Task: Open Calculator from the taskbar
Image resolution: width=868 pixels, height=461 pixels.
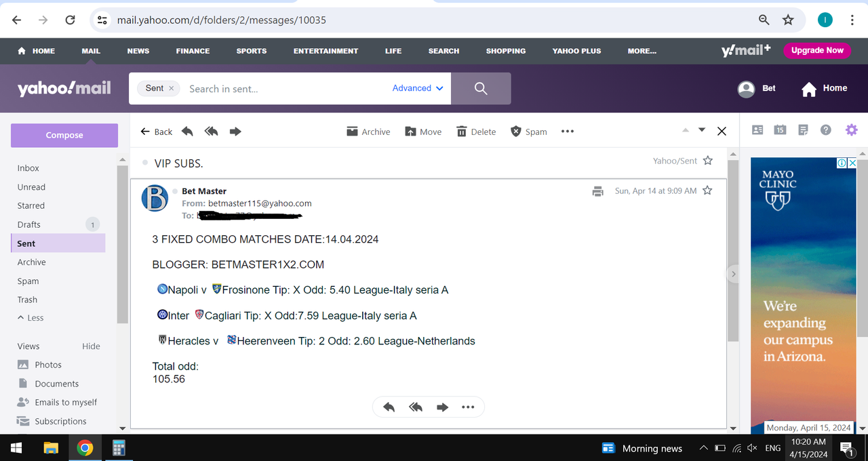Action: 119,447
